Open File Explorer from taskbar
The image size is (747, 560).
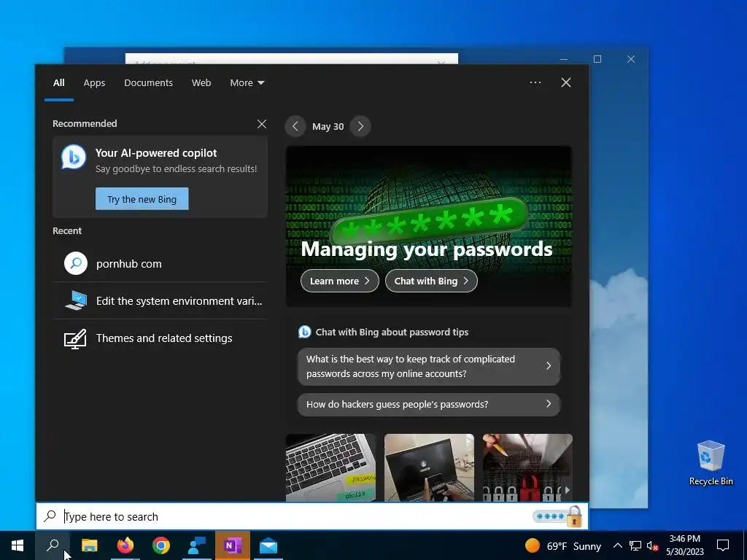pos(89,545)
